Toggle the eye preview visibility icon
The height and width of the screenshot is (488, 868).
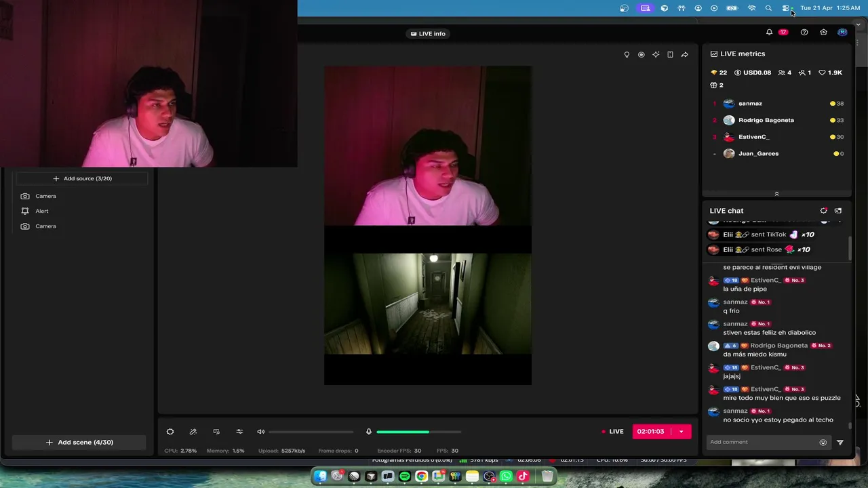coord(641,54)
